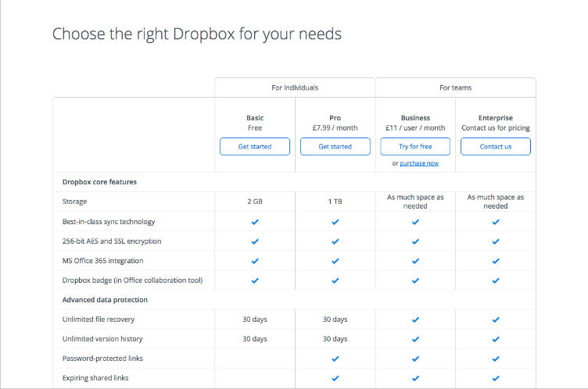Click 'Unlimited file recovery' row label
The image size is (588, 389).
point(99,319)
